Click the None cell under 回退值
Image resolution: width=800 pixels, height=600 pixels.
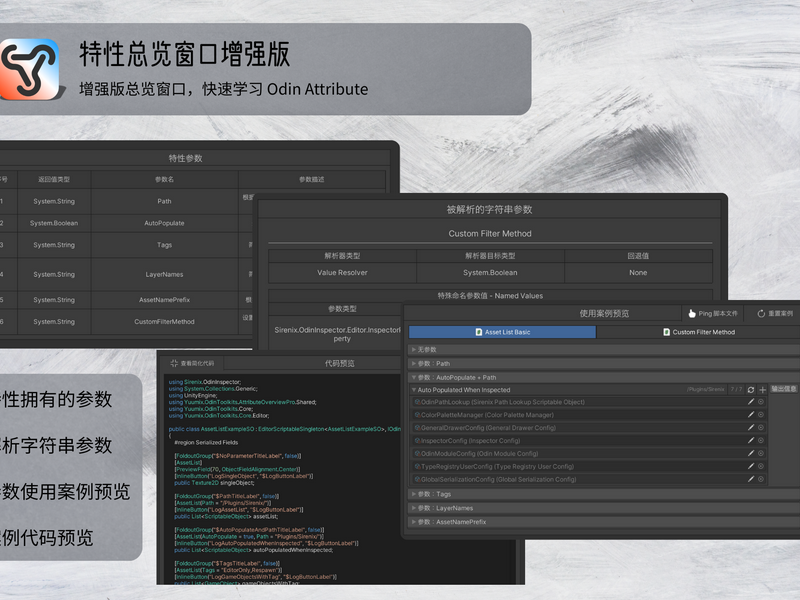click(638, 272)
